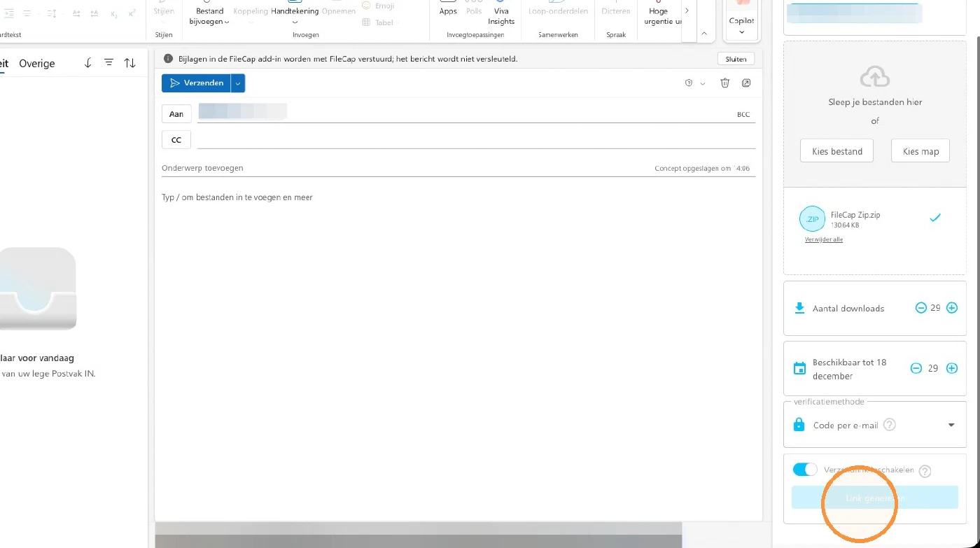Open help for the Verzendlink toggle
Screen dimensions: 980x548
tap(925, 471)
